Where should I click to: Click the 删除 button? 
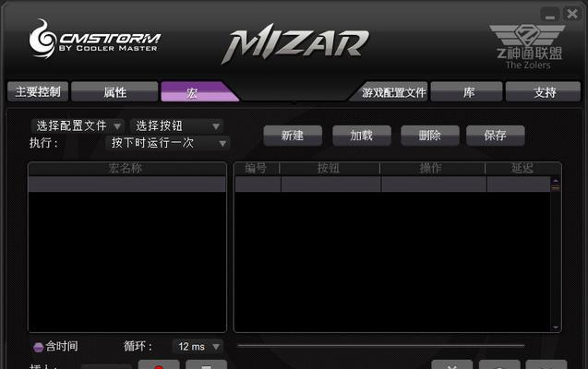[x=430, y=136]
